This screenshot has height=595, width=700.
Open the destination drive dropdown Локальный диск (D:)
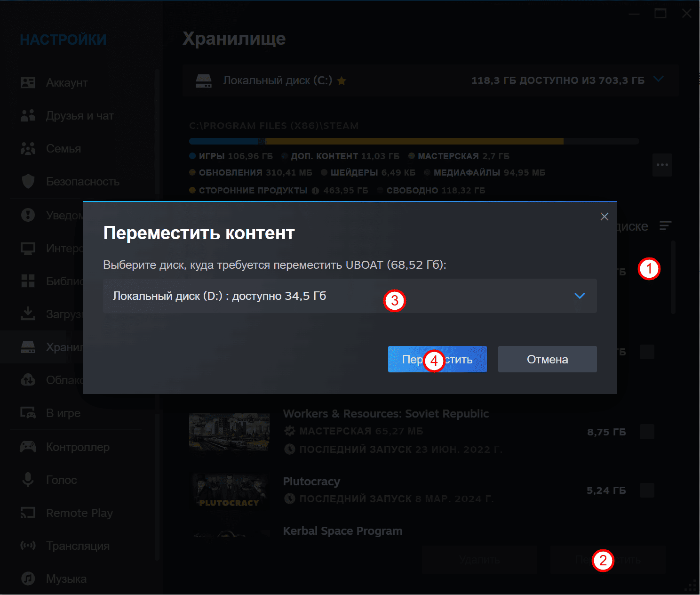click(x=350, y=296)
